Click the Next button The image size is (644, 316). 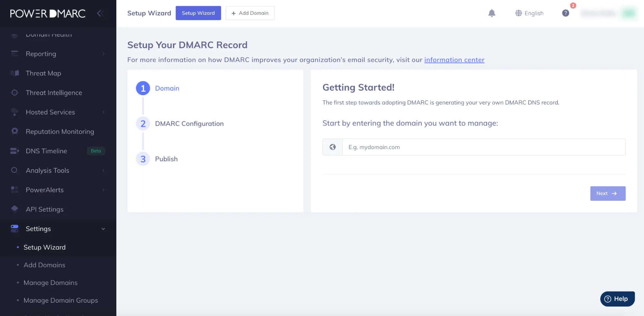pyautogui.click(x=608, y=193)
